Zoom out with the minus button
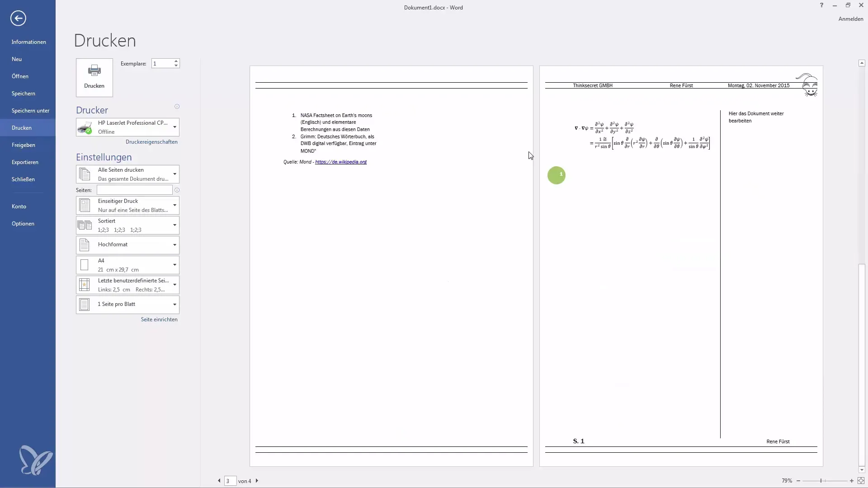868x488 pixels. coord(798,481)
